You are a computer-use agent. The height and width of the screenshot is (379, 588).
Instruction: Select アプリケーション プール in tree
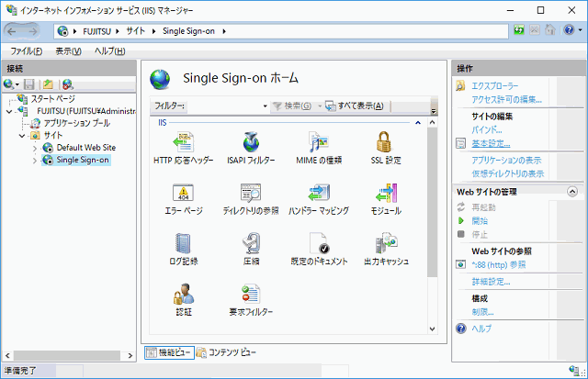tap(77, 123)
